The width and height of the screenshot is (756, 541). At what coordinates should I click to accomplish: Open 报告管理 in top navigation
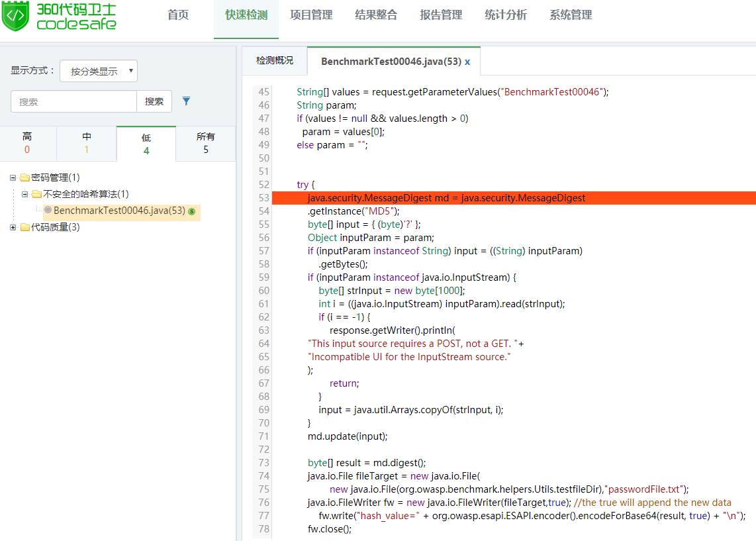click(441, 15)
